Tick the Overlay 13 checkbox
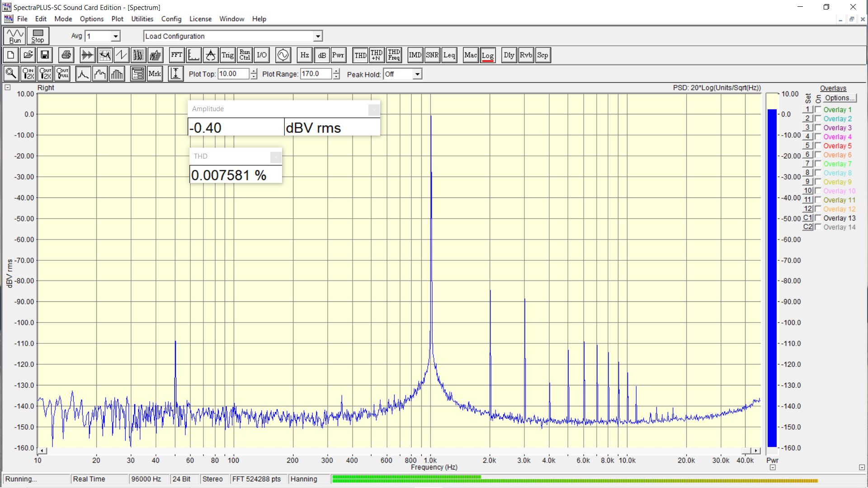 818,218
